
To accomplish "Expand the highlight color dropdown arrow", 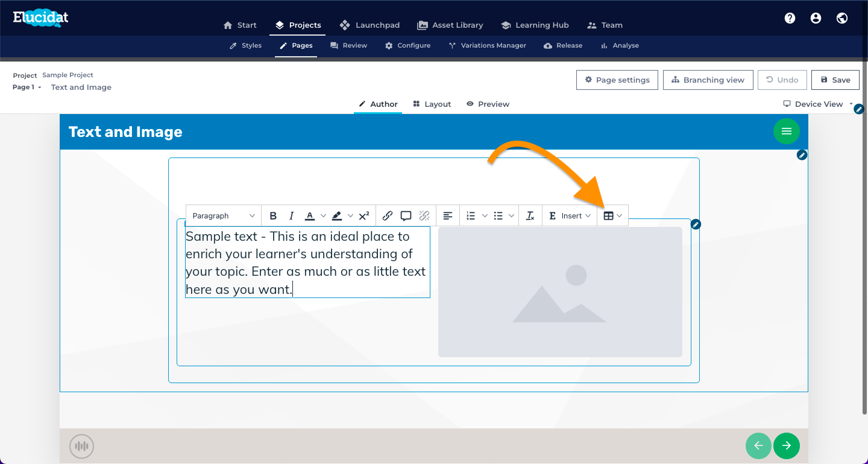I will pyautogui.click(x=350, y=216).
